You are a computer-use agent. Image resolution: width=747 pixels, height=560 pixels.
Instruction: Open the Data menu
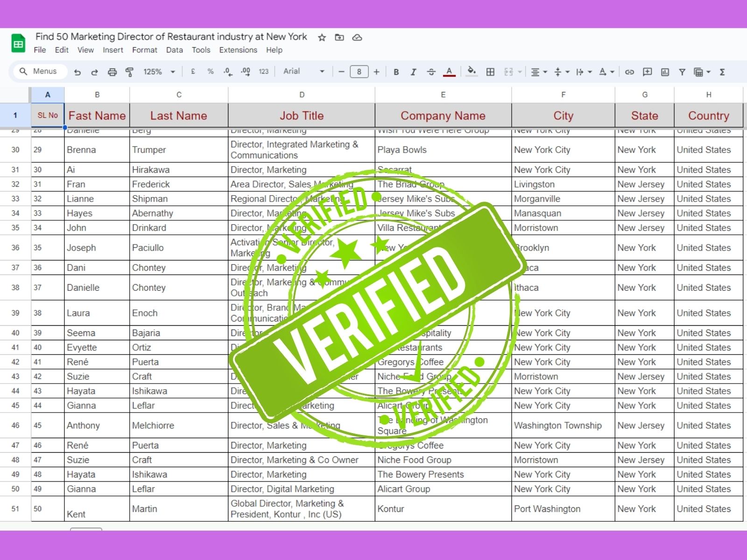(174, 50)
